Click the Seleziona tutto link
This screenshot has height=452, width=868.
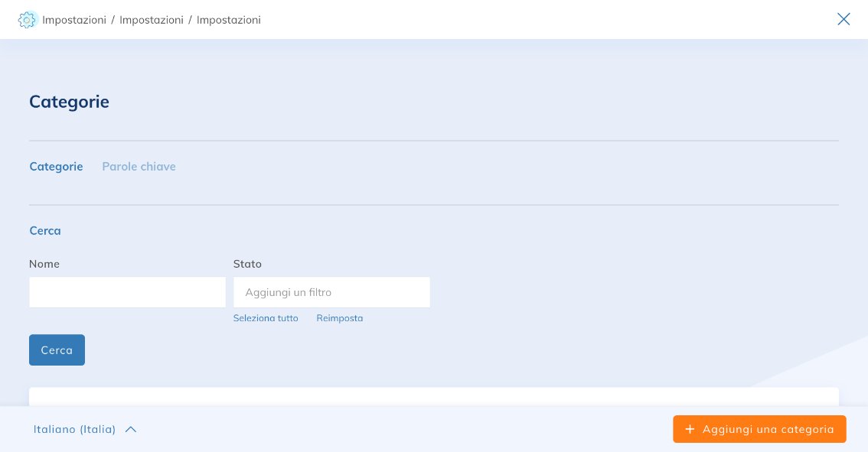point(266,318)
